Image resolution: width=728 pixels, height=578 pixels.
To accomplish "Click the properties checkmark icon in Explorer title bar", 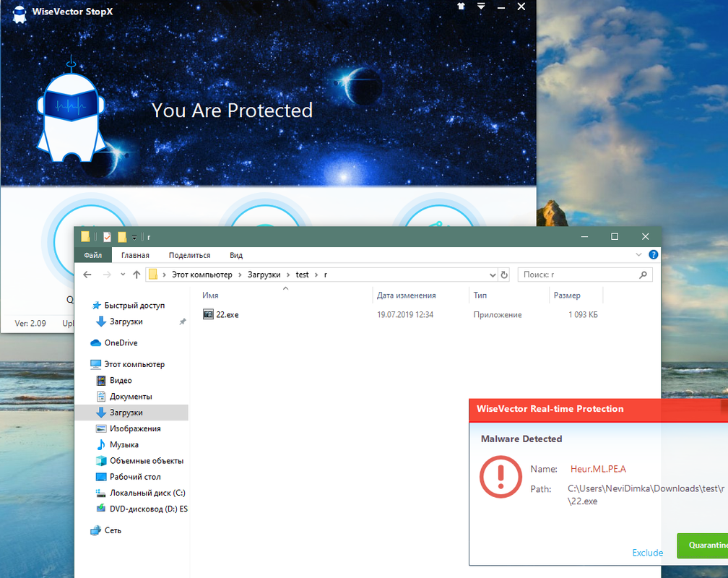I will pos(107,237).
